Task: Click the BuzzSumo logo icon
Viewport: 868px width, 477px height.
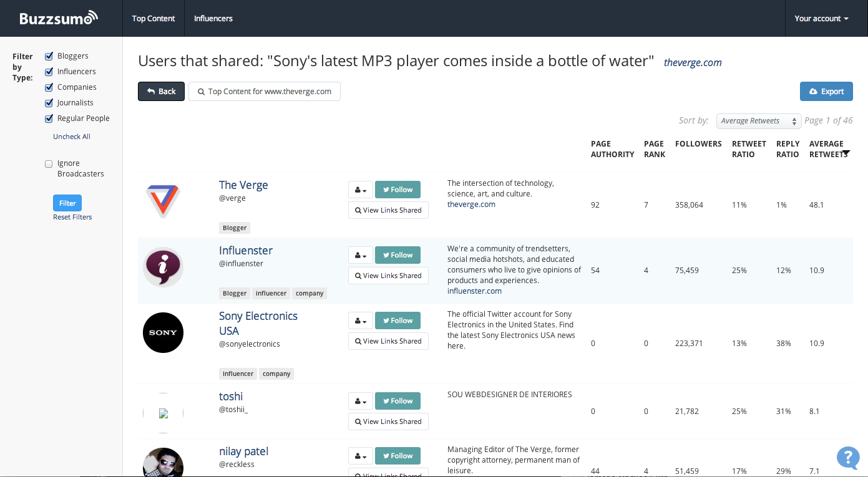Action: tap(92, 16)
